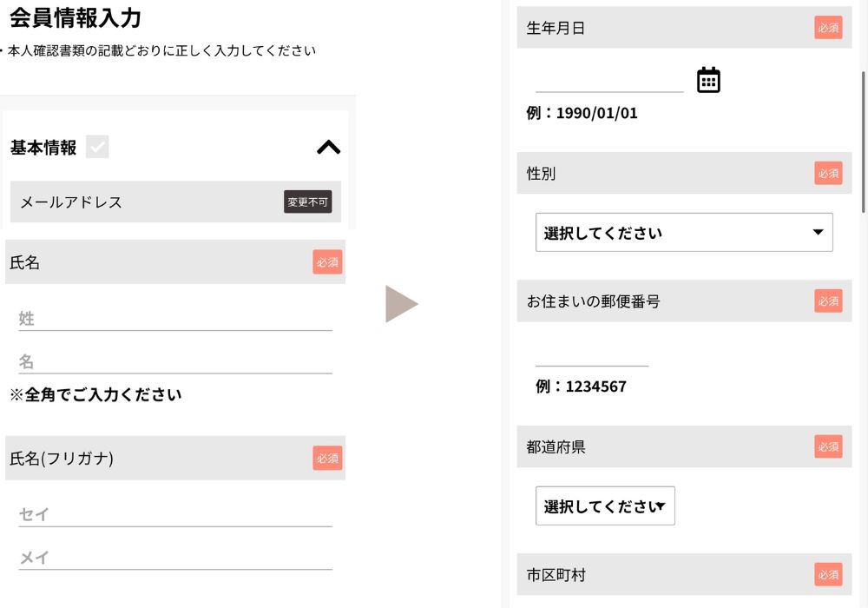This screenshot has height=608, width=868.
Task: Click the 必須 badge beside 生年月日
Action: [x=828, y=28]
